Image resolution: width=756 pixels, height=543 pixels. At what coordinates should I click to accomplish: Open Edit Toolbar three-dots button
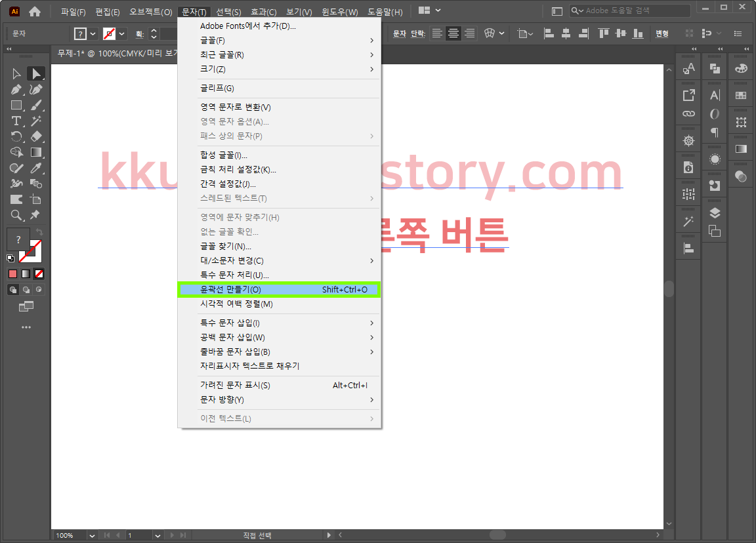point(26,327)
